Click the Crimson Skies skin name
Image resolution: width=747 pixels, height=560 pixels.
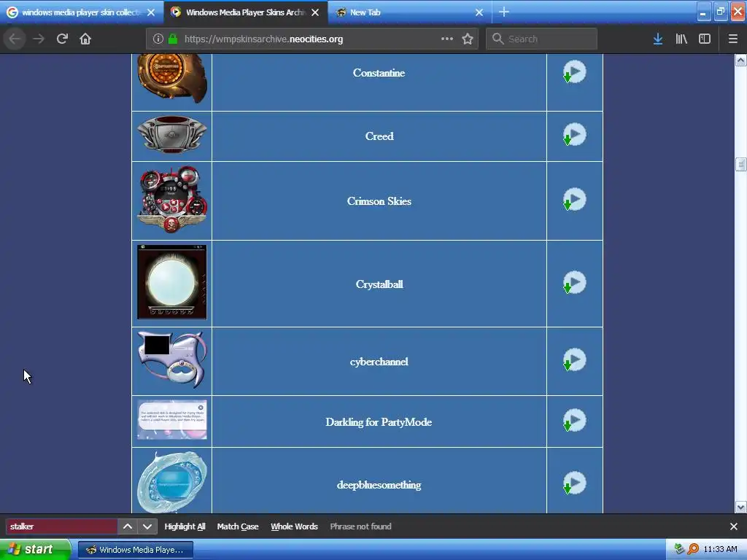pyautogui.click(x=379, y=201)
